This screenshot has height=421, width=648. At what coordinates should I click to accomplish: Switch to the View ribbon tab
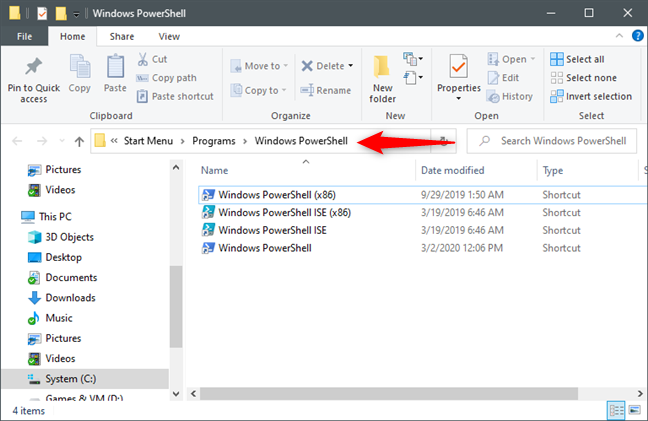(169, 36)
